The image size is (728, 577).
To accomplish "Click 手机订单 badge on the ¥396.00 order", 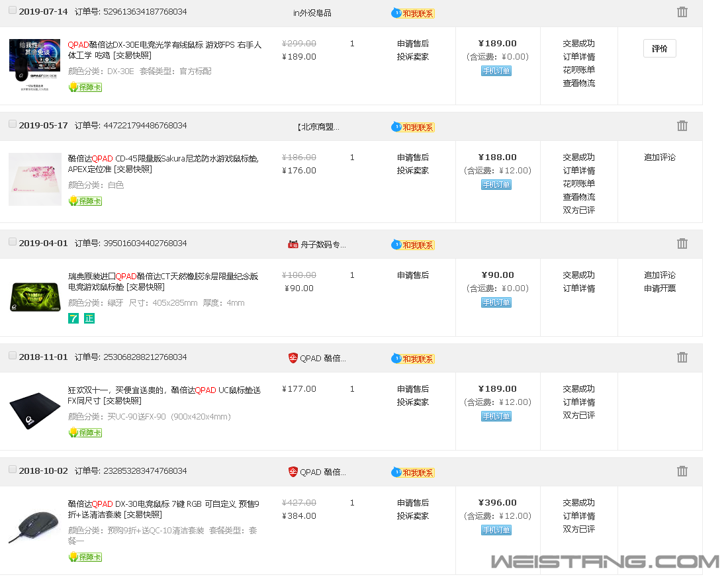I will pyautogui.click(x=496, y=530).
